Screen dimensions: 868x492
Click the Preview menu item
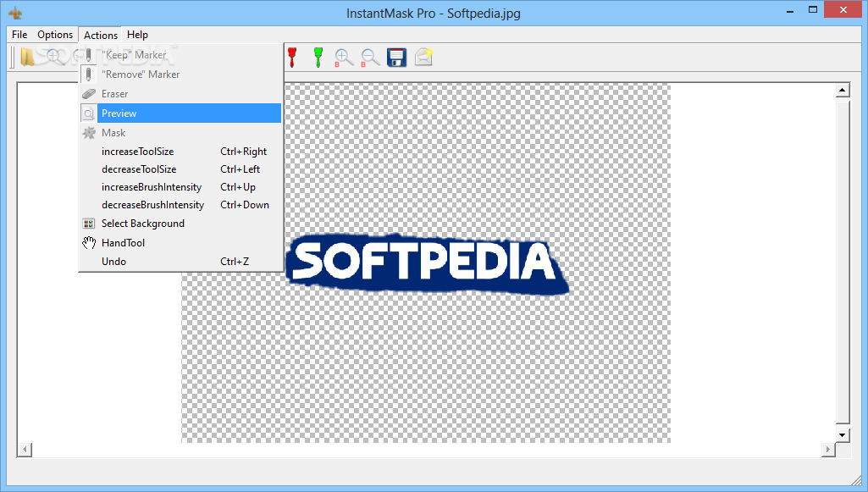181,113
